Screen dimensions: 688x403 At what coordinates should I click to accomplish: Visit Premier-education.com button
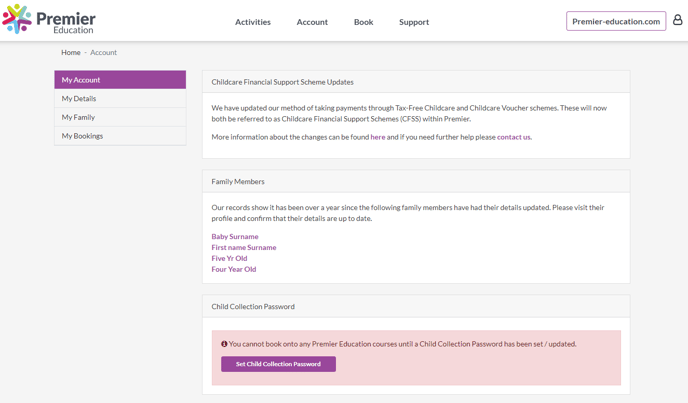616,21
